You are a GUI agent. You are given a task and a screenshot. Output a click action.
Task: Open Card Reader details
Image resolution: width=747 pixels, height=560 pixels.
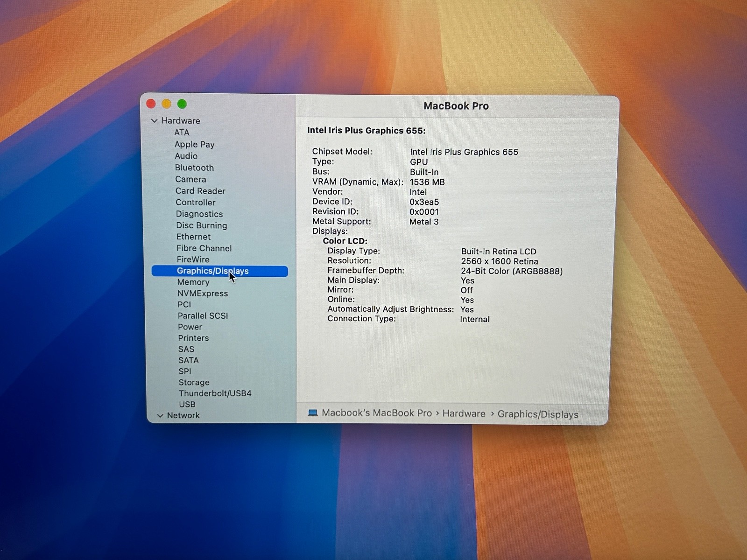pos(200,191)
